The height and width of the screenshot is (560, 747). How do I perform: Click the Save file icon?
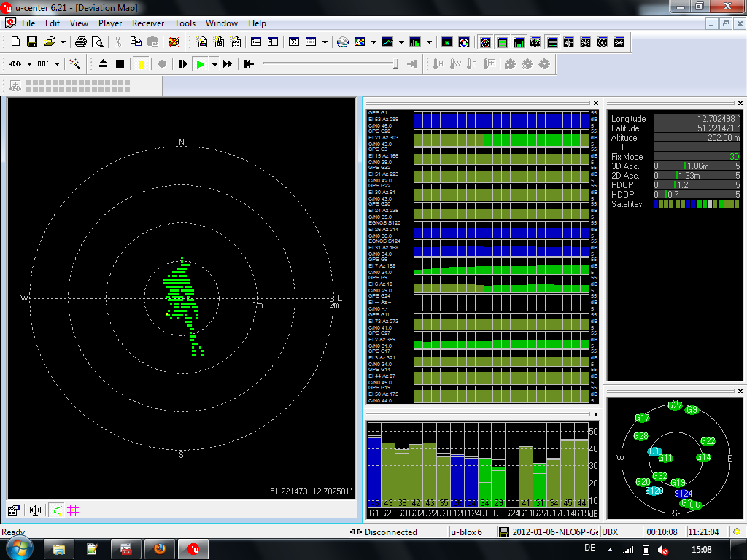click(32, 42)
